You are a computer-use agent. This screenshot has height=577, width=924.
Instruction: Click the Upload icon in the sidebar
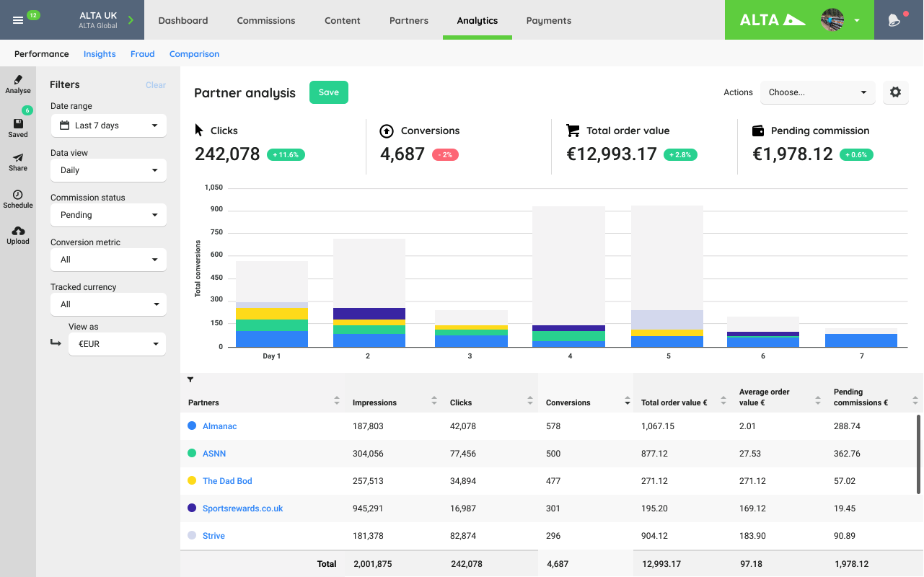tap(18, 234)
